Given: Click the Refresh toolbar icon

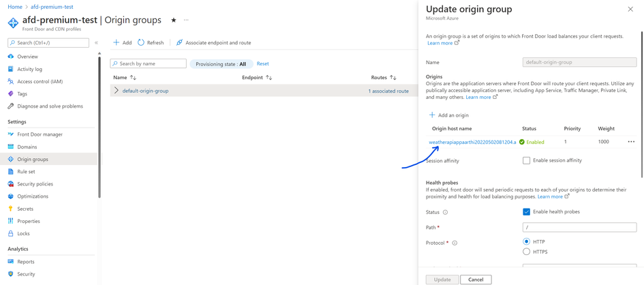Looking at the screenshot, I should pyautogui.click(x=141, y=43).
